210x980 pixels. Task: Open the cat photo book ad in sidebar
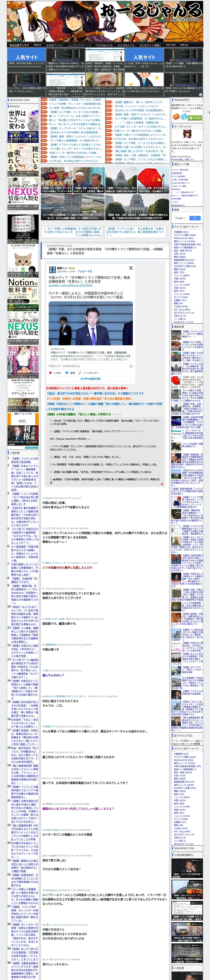coord(23,262)
